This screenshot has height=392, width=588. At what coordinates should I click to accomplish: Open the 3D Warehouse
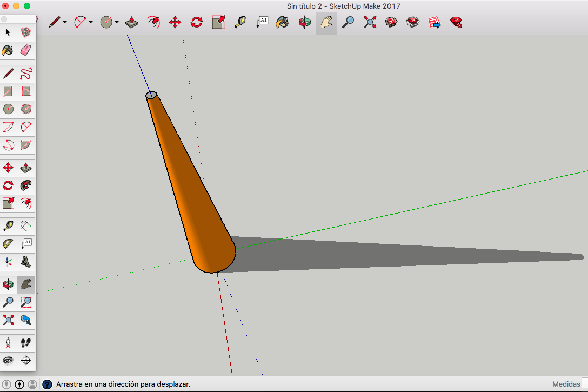pos(391,22)
